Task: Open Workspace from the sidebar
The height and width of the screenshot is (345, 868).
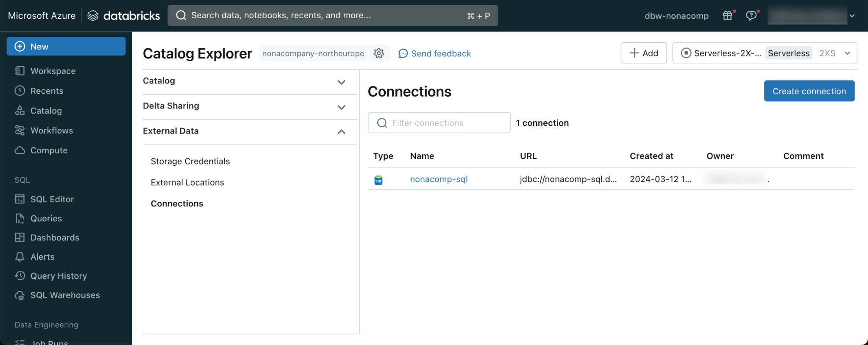Action: (53, 71)
